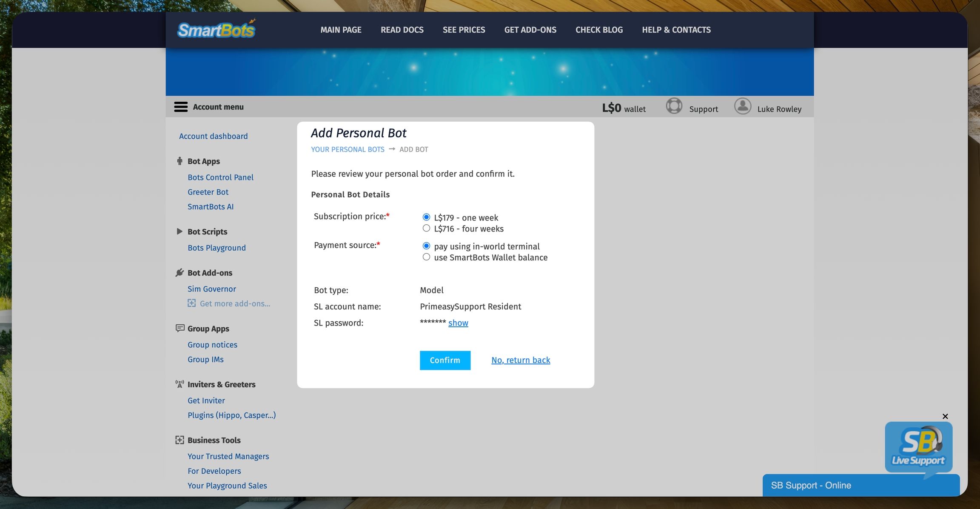Click the Inviters & Greeters antenna icon
980x509 pixels.
(x=179, y=384)
